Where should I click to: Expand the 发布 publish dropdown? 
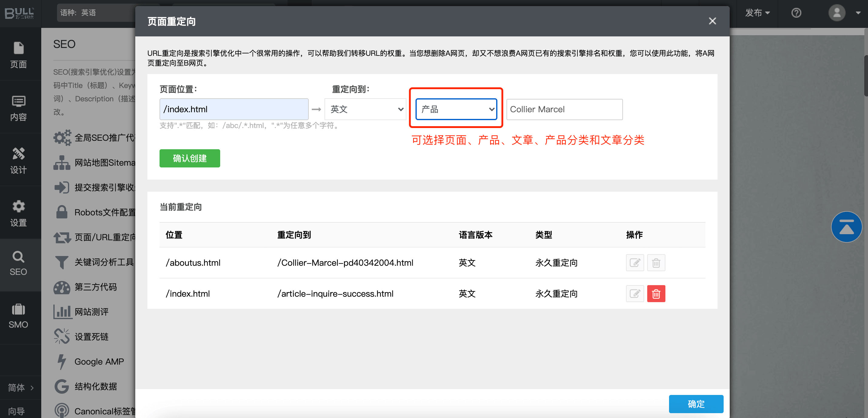757,13
